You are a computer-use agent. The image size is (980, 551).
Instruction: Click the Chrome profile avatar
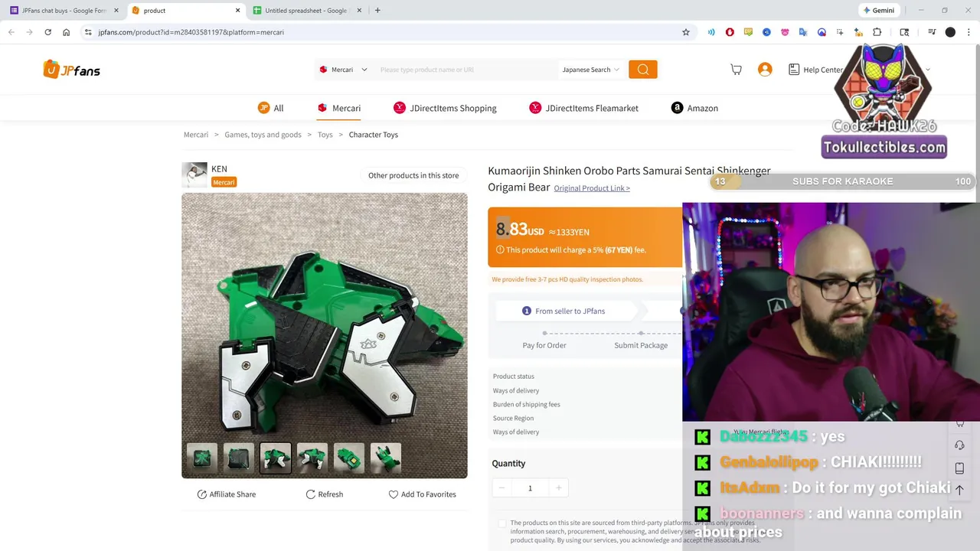pos(950,32)
